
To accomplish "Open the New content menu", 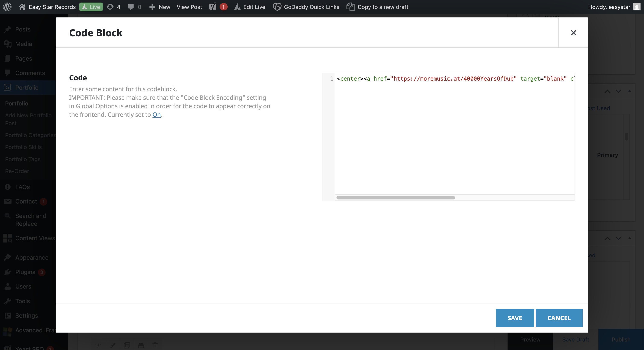I will click(x=160, y=7).
